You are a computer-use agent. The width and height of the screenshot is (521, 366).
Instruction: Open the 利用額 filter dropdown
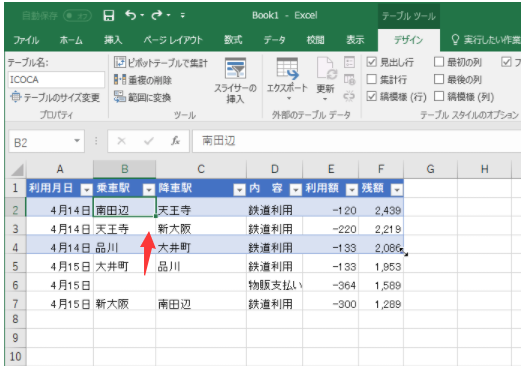click(x=352, y=190)
